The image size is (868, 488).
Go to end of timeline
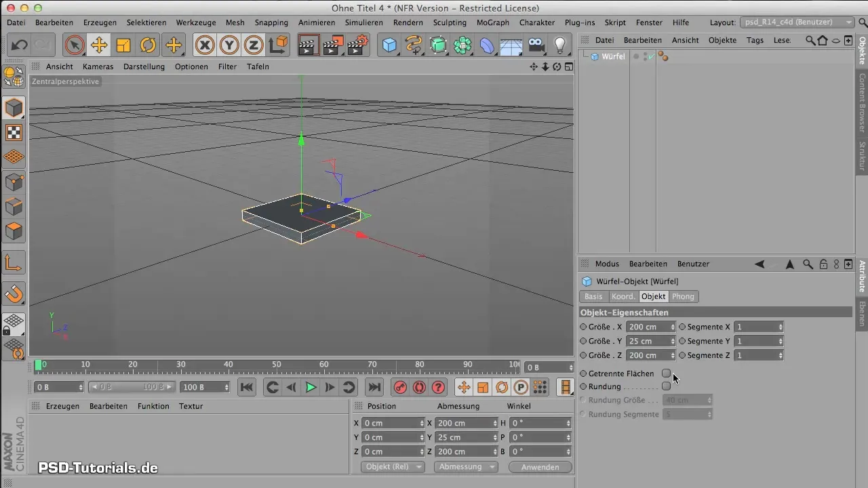(374, 387)
